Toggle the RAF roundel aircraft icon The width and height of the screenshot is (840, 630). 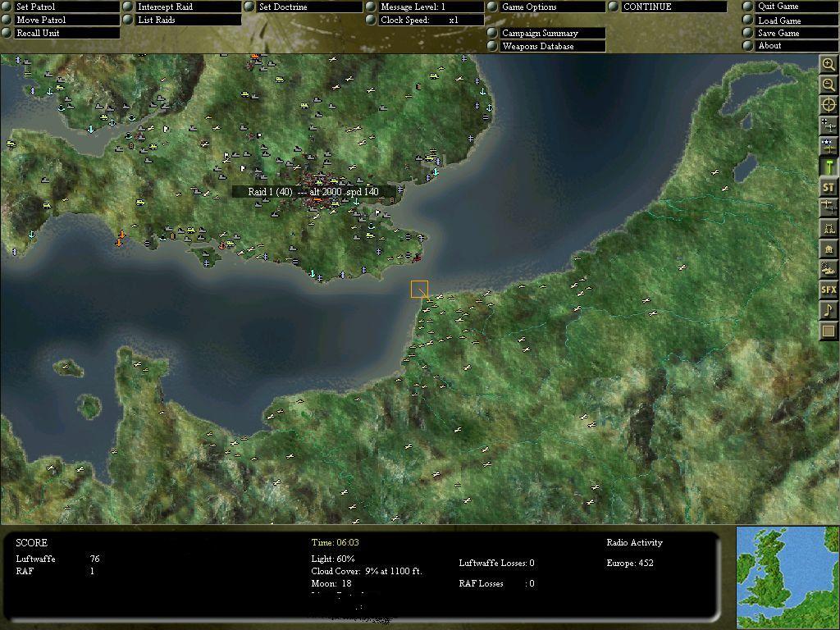tap(829, 146)
